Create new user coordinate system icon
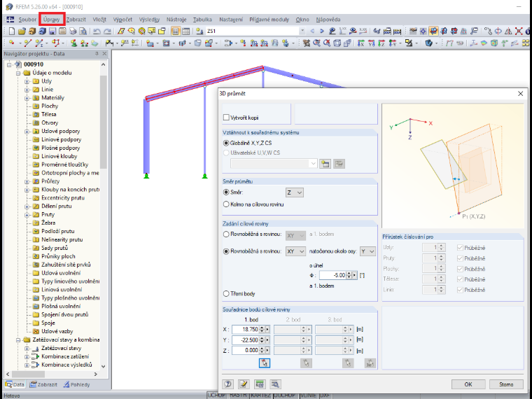532x399 pixels. [x=325, y=164]
